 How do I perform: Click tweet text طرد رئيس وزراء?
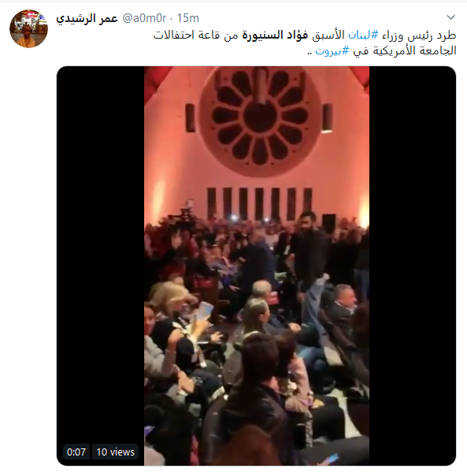(419, 35)
